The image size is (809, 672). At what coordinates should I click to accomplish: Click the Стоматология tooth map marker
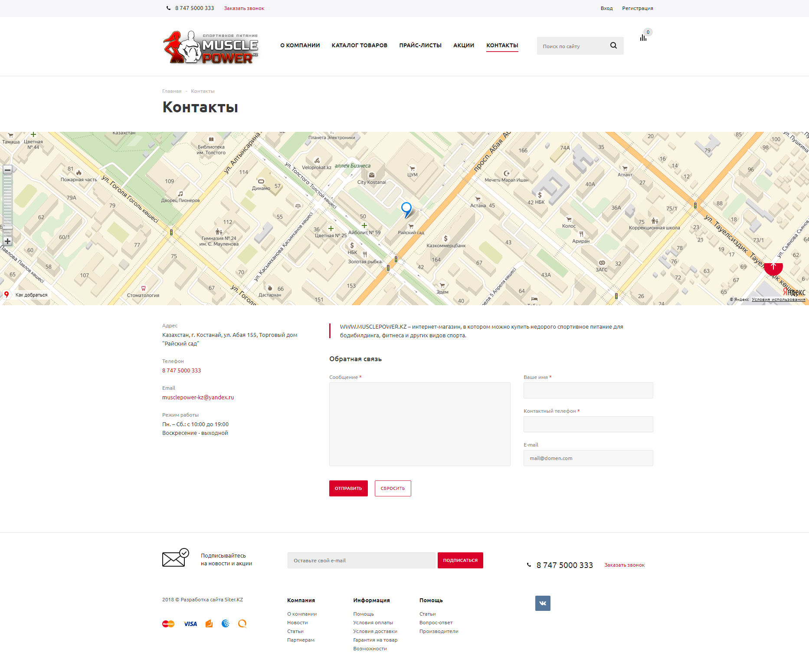143,288
